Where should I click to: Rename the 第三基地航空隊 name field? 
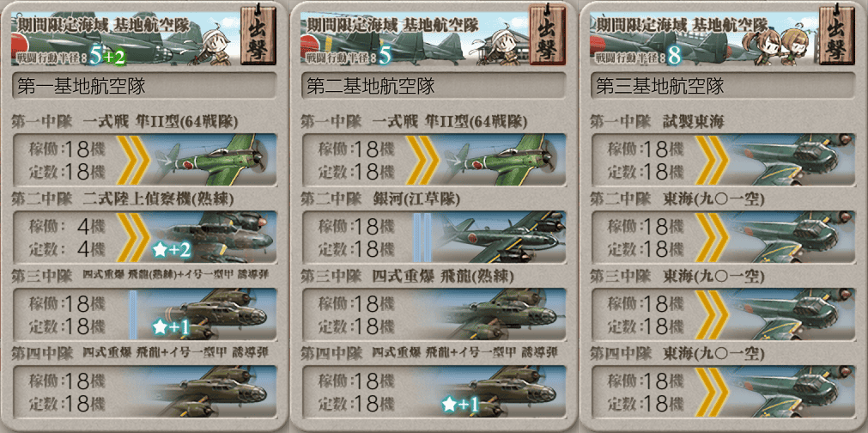tap(723, 86)
